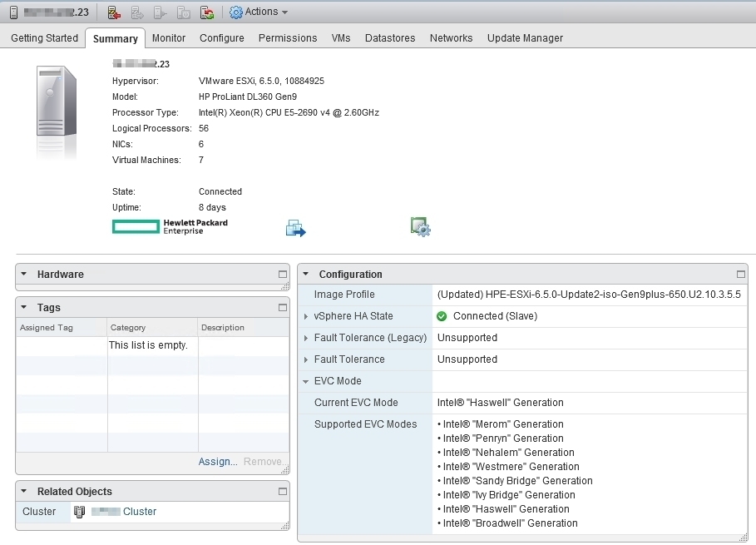
Task: Maximize the Hardware panel using its square icon
Action: click(283, 275)
